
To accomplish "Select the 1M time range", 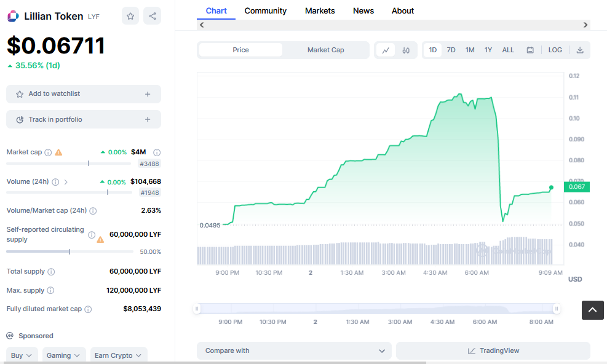I will (x=470, y=50).
